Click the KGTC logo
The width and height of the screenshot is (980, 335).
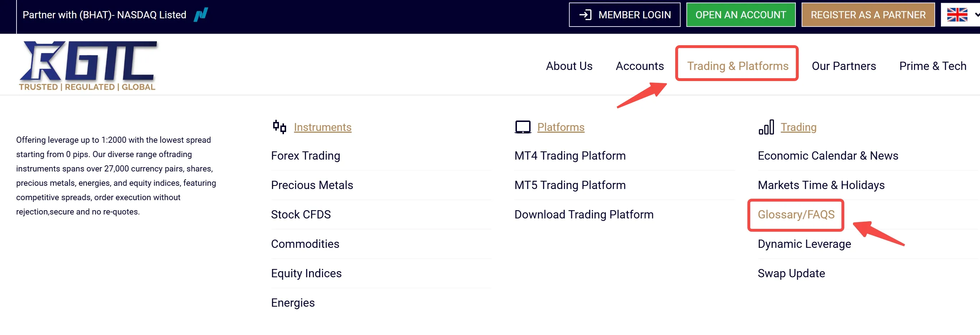point(88,66)
